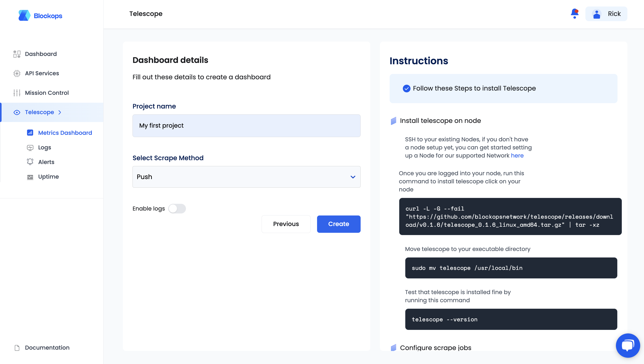Expand the Telescope menu chevron
This screenshot has width=644, height=364.
point(60,112)
